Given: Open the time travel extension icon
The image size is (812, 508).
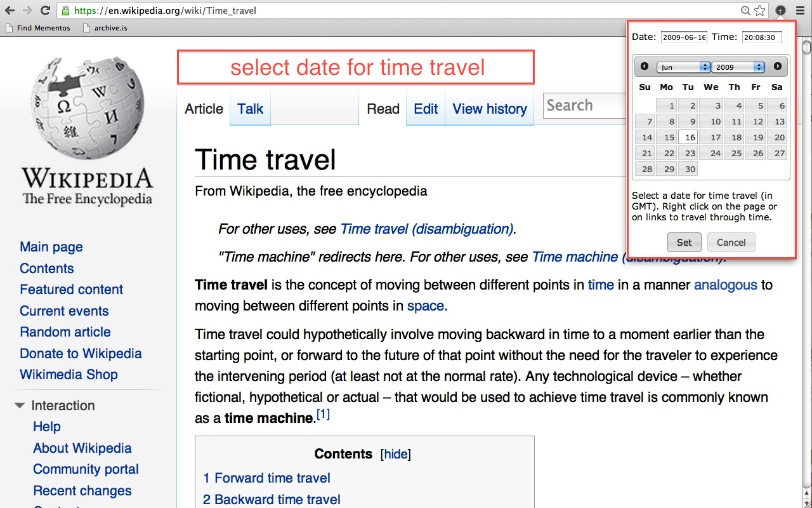Looking at the screenshot, I should tap(780, 10).
